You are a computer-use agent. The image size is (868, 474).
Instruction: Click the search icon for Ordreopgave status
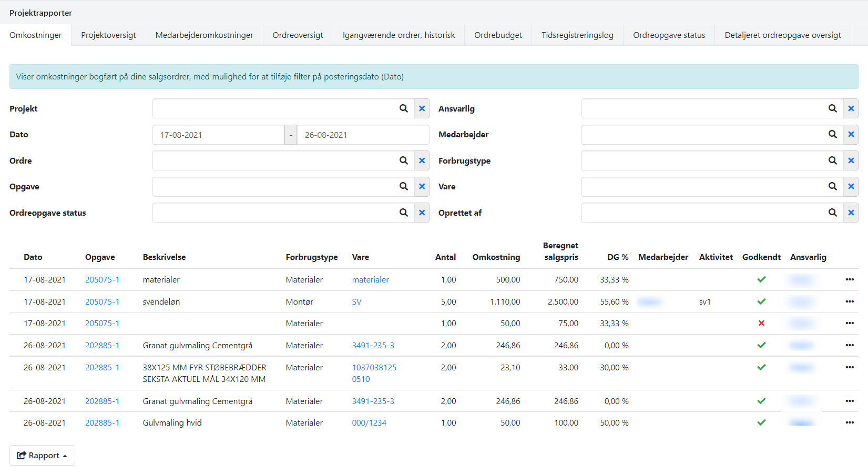pos(403,213)
